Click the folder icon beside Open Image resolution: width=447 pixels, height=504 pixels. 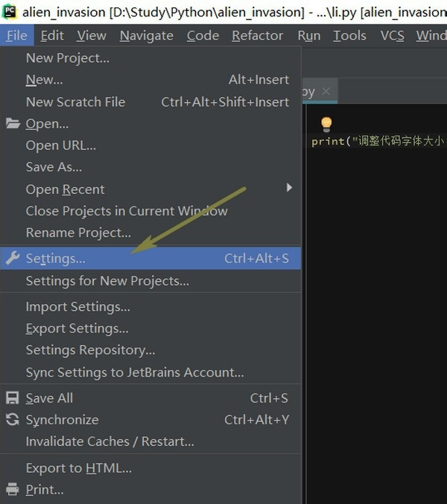[x=12, y=124]
